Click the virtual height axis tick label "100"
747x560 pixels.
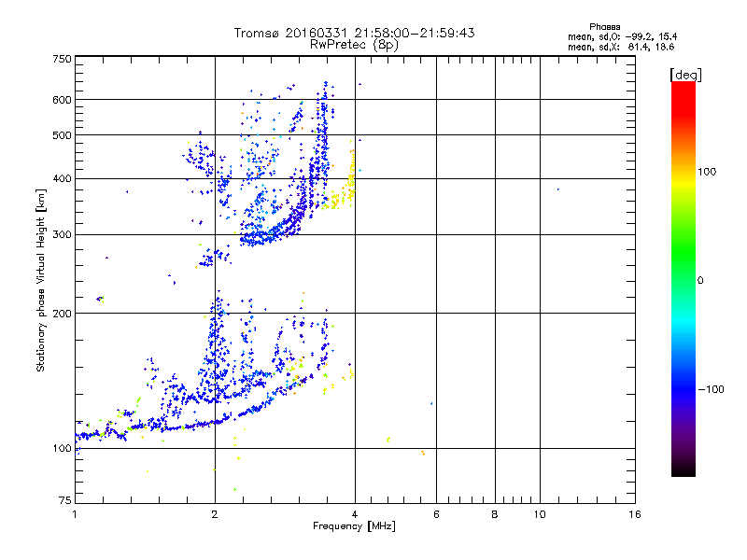62,448
